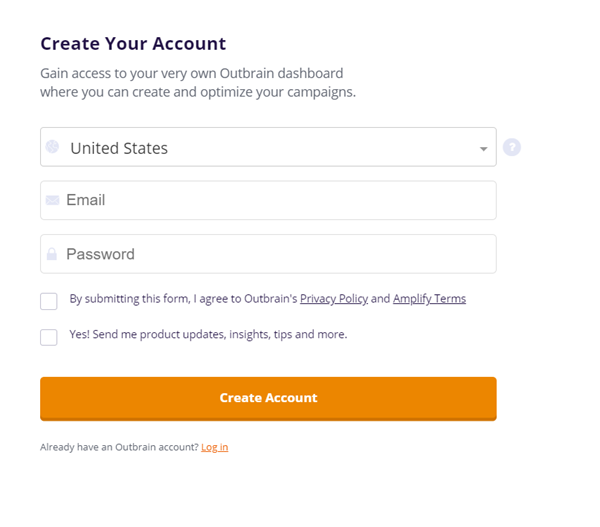The height and width of the screenshot is (527, 600).
Task: Click the country dropdown arrow
Action: coord(483,149)
